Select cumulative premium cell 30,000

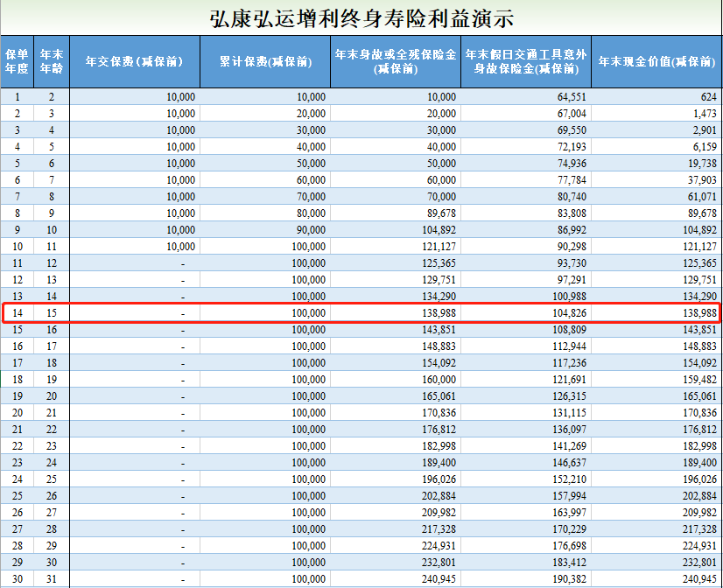(x=265, y=130)
